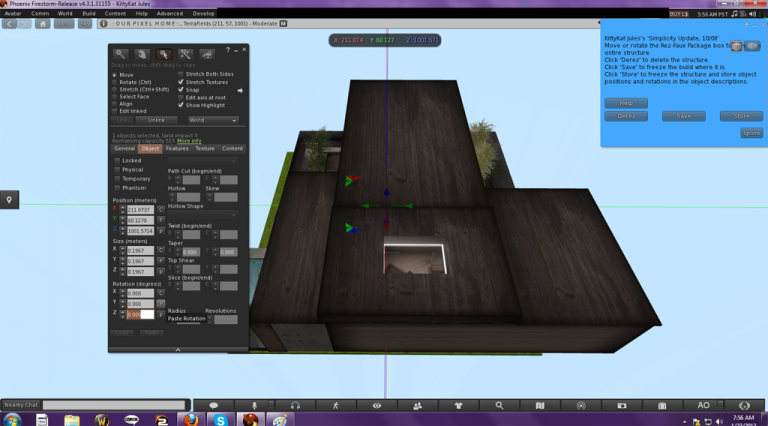Open snapshot camera in the bottom toolbar

[622, 405]
